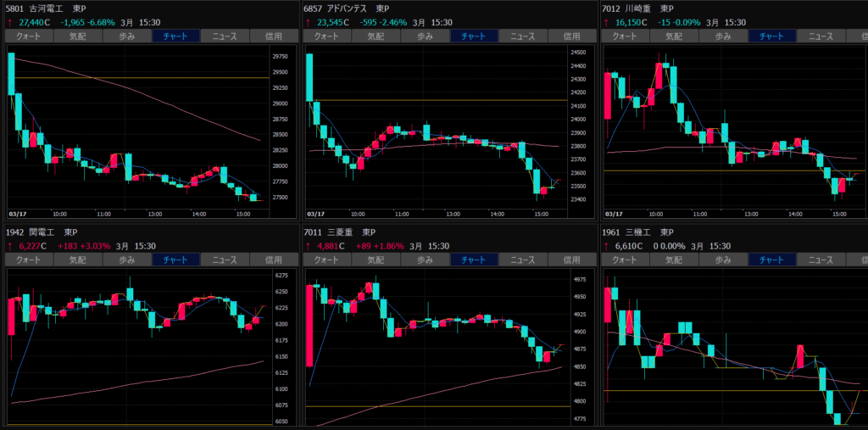The height and width of the screenshot is (430, 868).
Task: Open 歩み tab in 川崎重 panel
Action: click(x=723, y=36)
